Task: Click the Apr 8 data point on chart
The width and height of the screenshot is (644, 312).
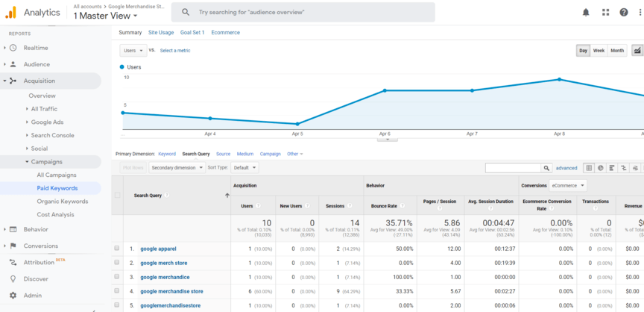Action: point(559,79)
